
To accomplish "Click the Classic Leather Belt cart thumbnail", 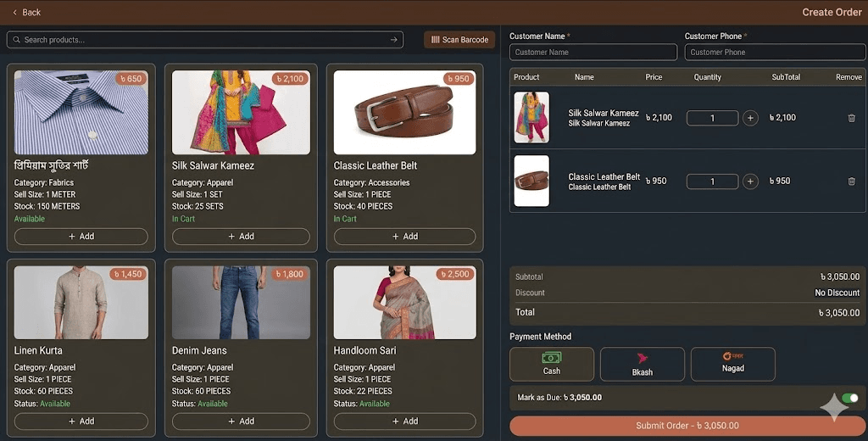I will tap(531, 181).
